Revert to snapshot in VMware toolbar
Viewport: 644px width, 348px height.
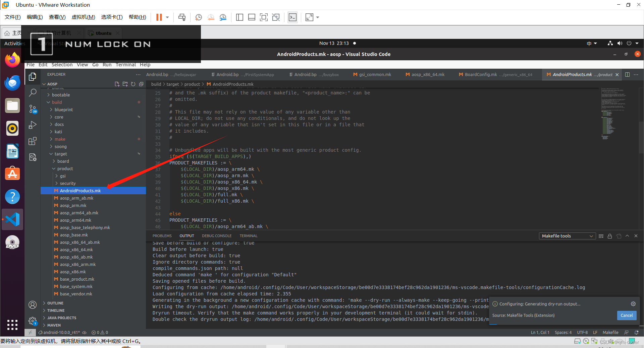[211, 17]
